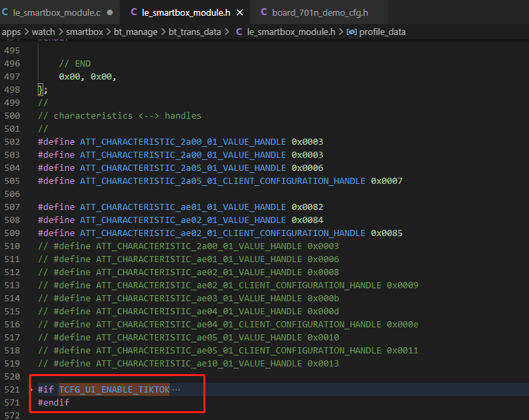Open the watch breadcrumb segment

(x=43, y=32)
